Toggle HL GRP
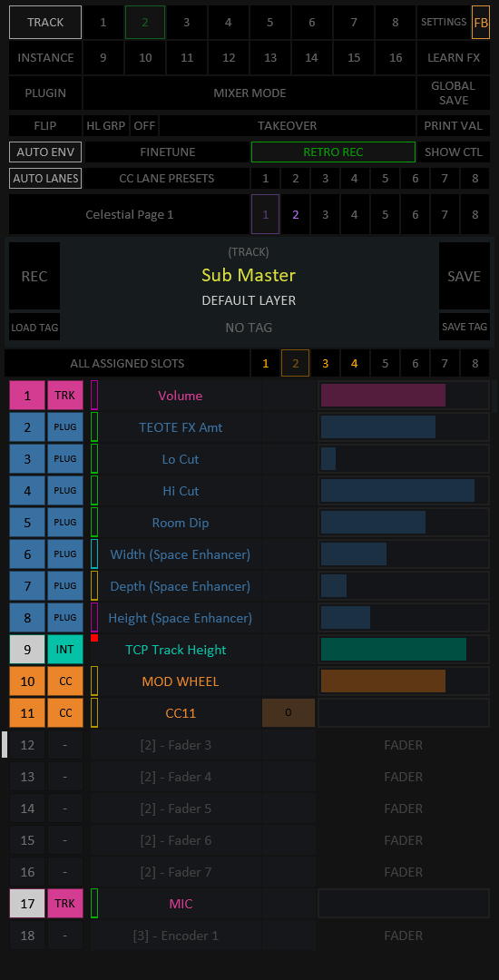 pyautogui.click(x=106, y=125)
